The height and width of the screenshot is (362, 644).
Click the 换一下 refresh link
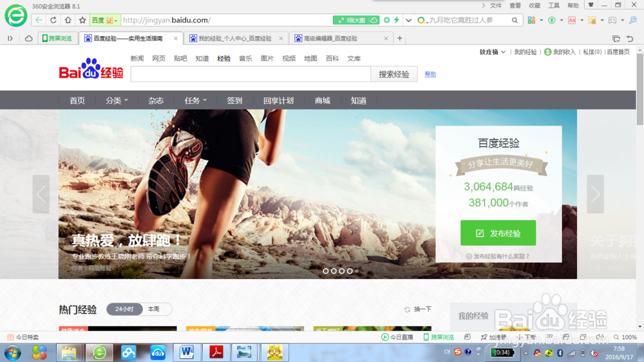(x=418, y=309)
